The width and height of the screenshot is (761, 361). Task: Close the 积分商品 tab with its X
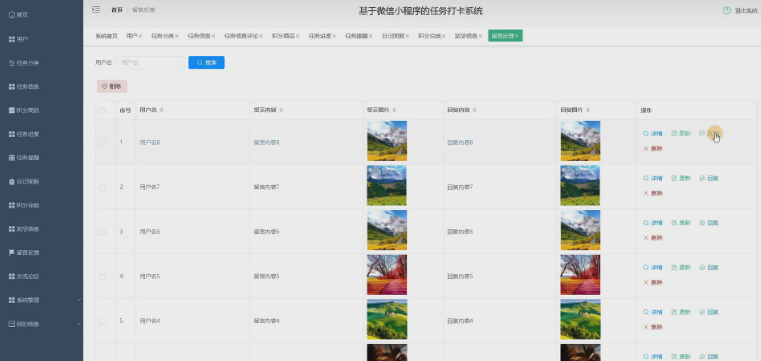pyautogui.click(x=298, y=36)
